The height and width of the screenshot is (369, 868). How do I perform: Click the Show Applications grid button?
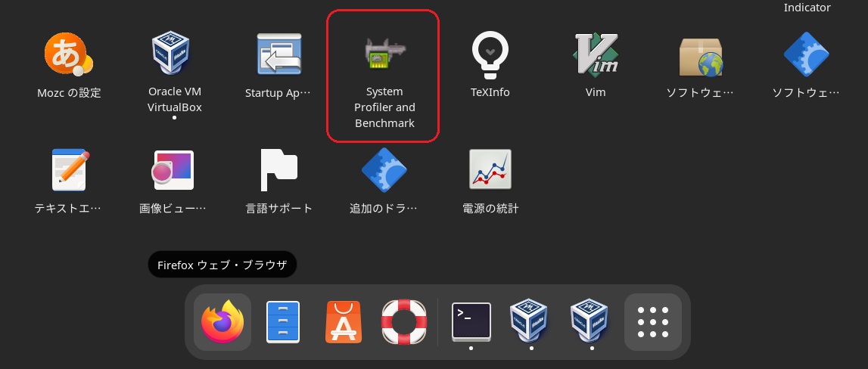tap(653, 322)
